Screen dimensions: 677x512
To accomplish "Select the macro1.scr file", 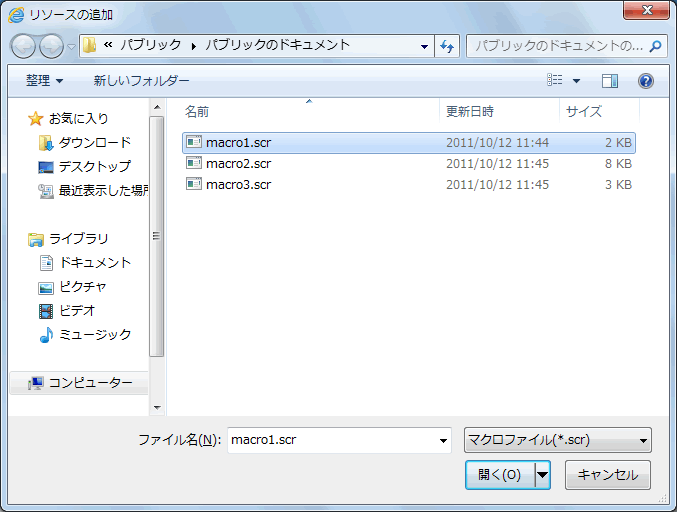I will pyautogui.click(x=408, y=143).
